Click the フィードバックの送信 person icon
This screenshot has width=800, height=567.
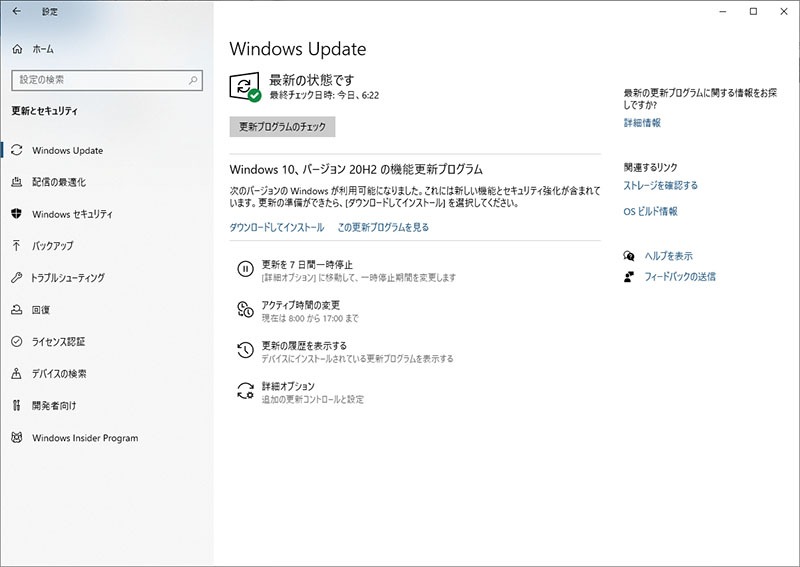click(x=629, y=277)
